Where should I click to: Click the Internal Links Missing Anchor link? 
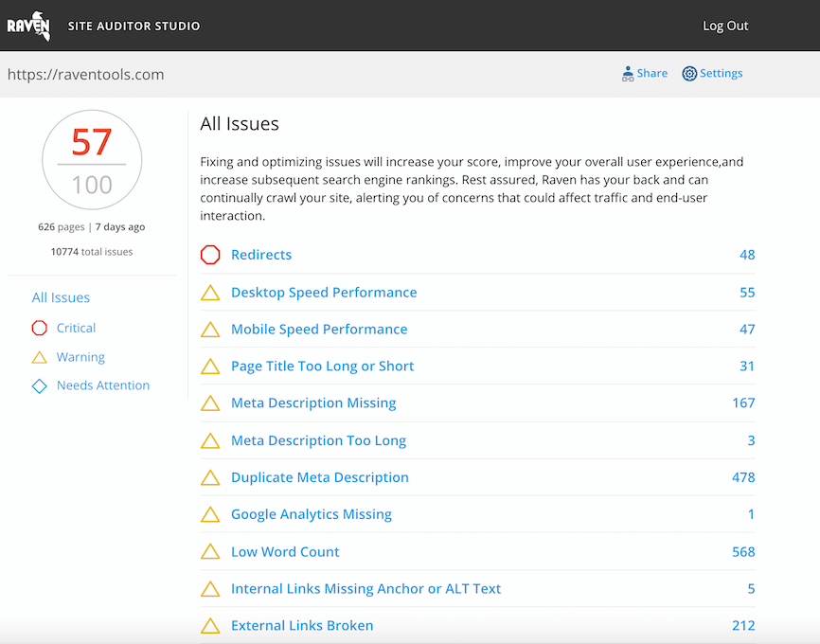pyautogui.click(x=365, y=588)
